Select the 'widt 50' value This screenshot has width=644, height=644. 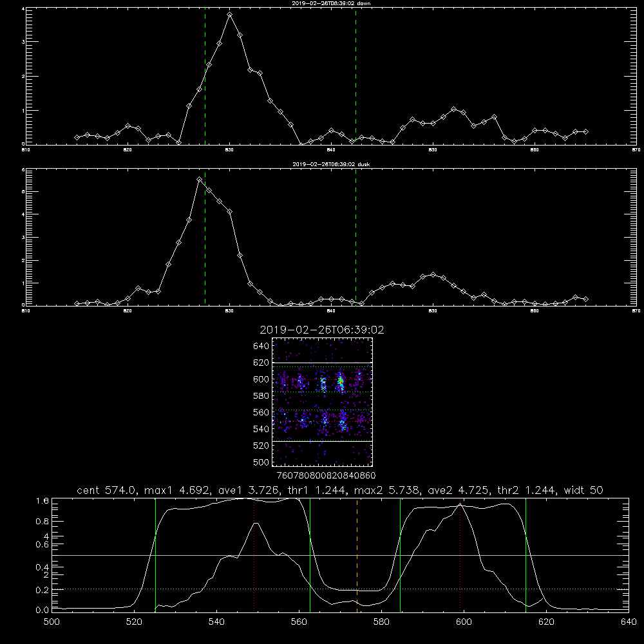583,490
